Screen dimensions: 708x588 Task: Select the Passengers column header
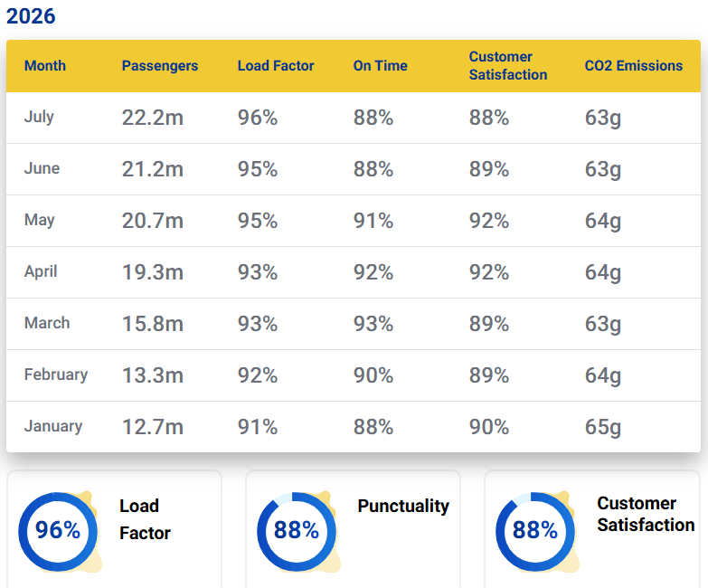(160, 66)
